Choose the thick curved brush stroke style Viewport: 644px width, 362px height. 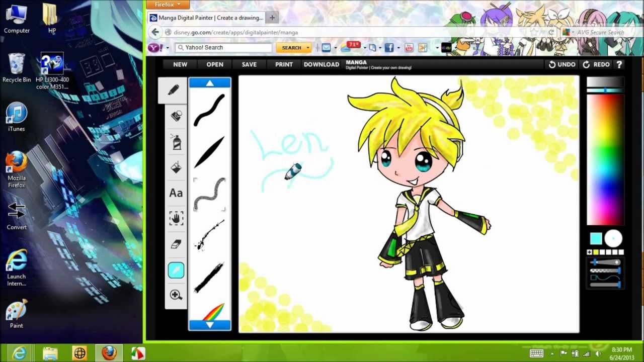209,110
